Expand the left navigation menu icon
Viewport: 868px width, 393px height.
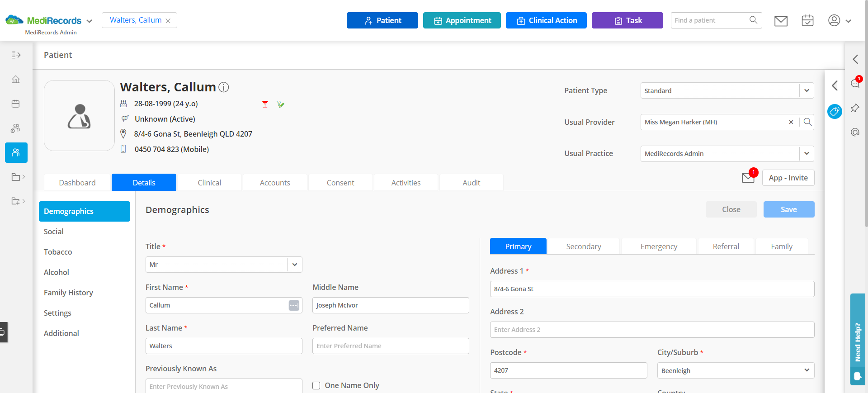(x=16, y=55)
